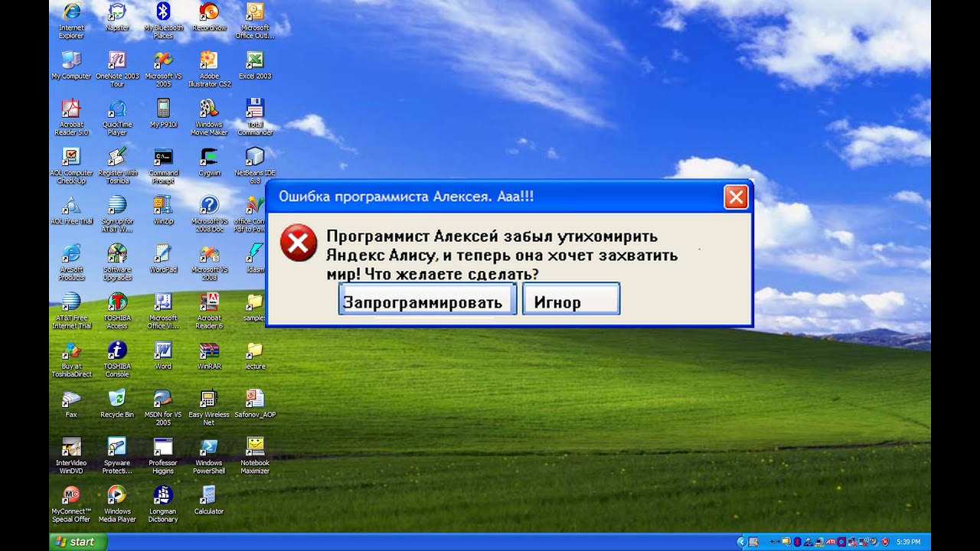Click the ATI tray icon
The width and height of the screenshot is (980, 551).
click(x=830, y=542)
